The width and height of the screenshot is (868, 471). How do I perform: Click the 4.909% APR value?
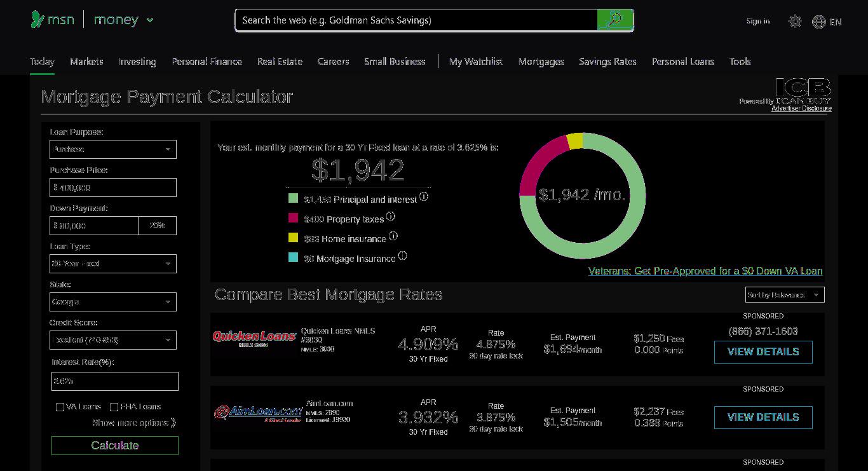pos(428,345)
